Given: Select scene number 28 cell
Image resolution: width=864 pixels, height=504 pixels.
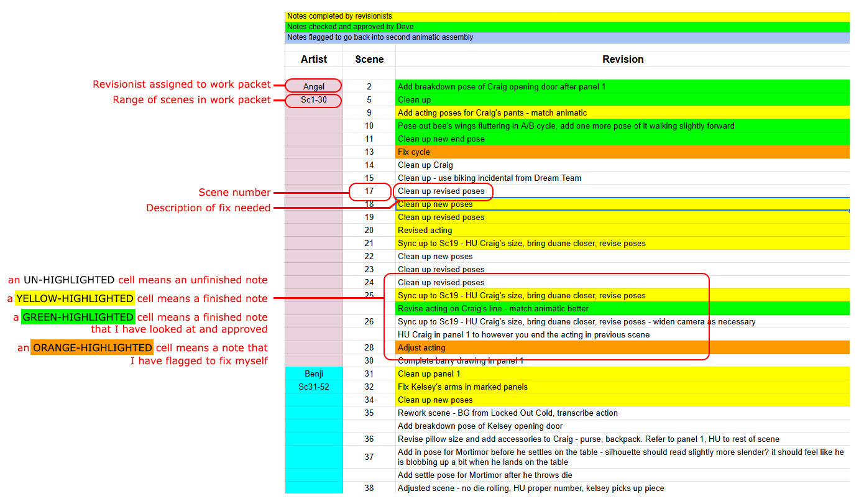Looking at the screenshot, I should [x=369, y=347].
